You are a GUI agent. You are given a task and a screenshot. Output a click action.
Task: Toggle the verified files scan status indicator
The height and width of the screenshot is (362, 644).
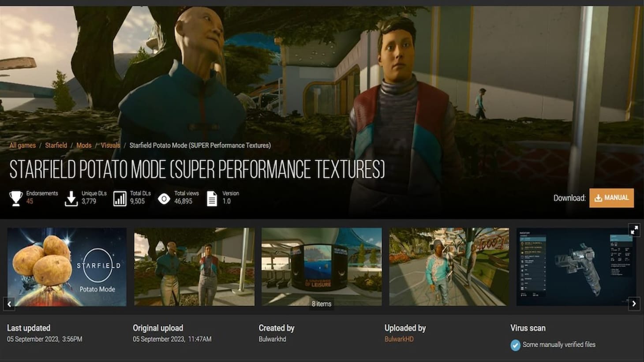514,345
